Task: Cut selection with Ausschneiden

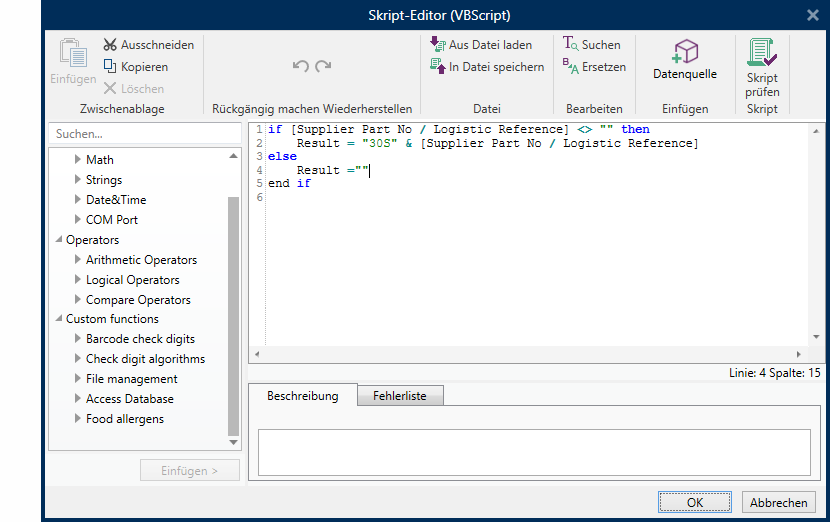Action: pyautogui.click(x=149, y=45)
